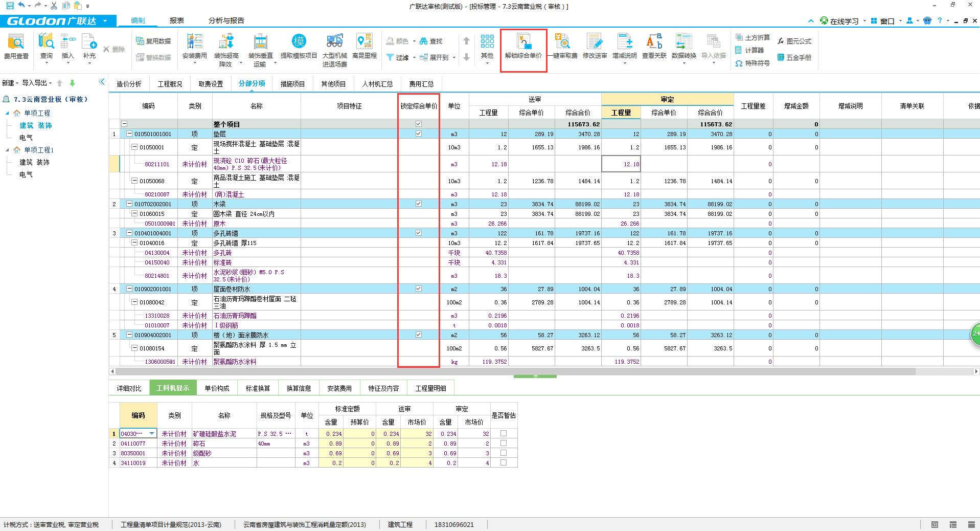Open the 修改送审 edit tool
The height and width of the screenshot is (531, 980).
(x=595, y=42)
